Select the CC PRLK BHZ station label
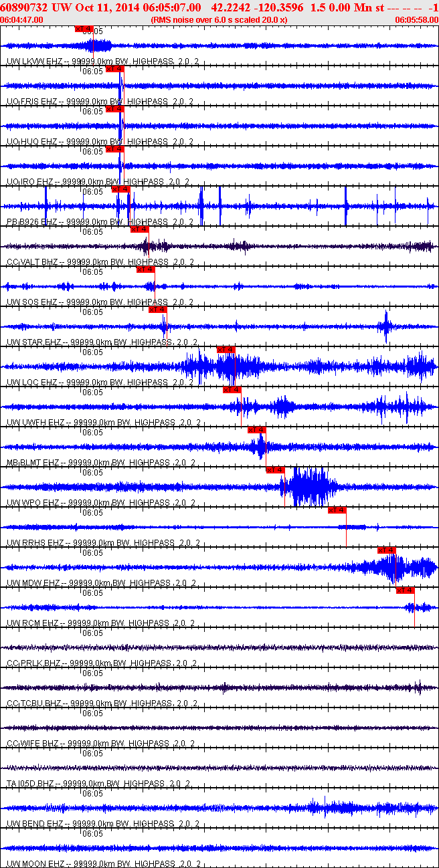Image resolution: width=439 pixels, height=868 pixels. point(101,663)
